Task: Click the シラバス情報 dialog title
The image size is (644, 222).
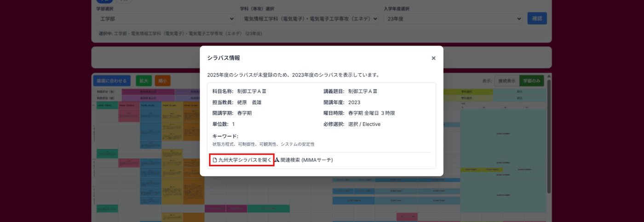Action: pyautogui.click(x=224, y=58)
